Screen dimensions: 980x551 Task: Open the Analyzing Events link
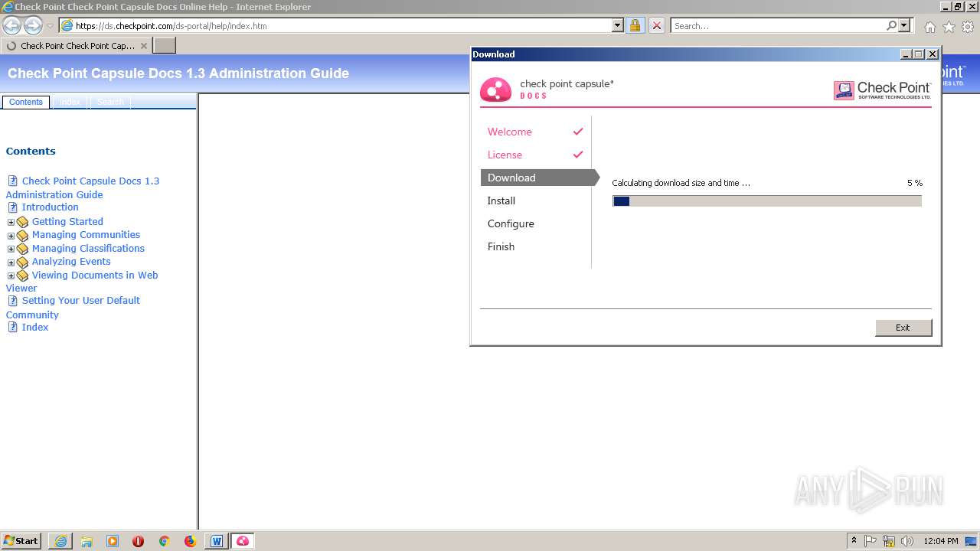click(71, 261)
